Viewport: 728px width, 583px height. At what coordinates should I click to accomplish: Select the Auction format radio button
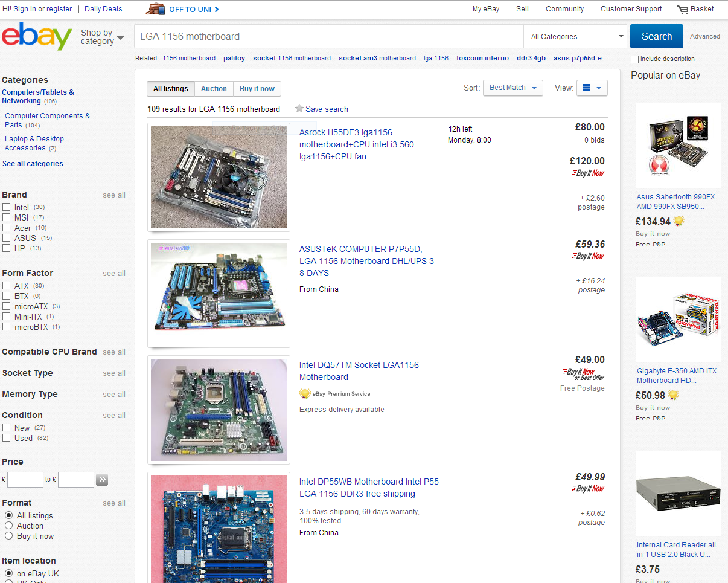[8, 526]
